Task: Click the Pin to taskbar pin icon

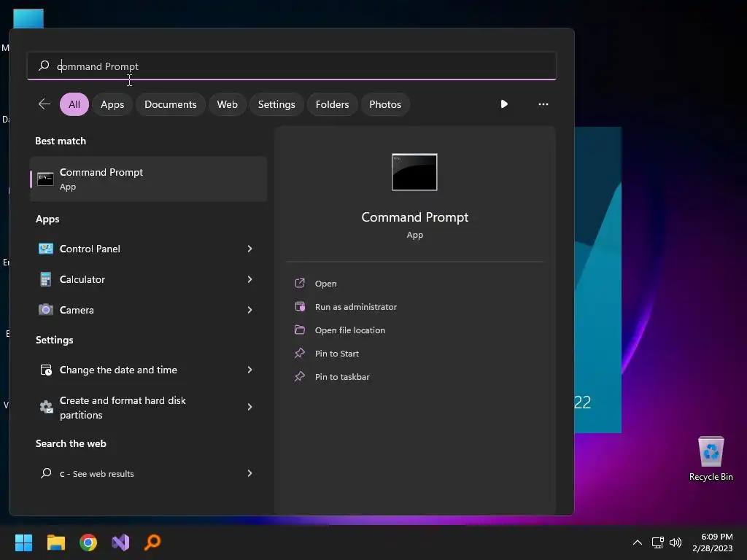Action: click(300, 376)
